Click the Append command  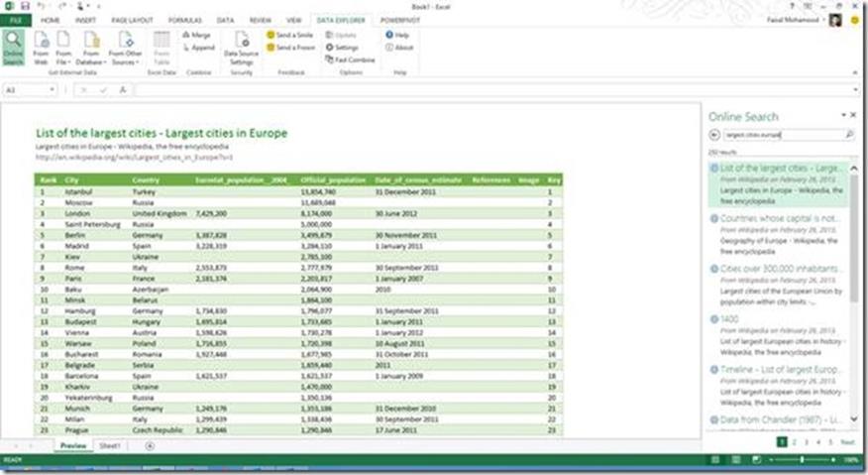199,48
